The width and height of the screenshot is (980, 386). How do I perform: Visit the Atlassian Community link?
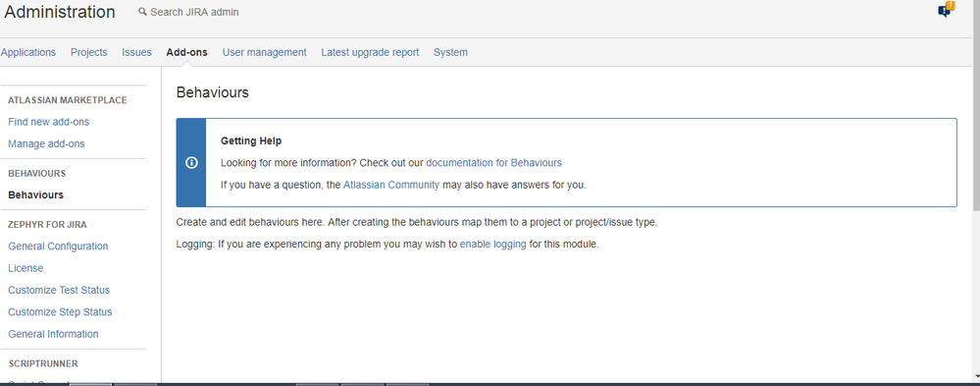pos(391,186)
